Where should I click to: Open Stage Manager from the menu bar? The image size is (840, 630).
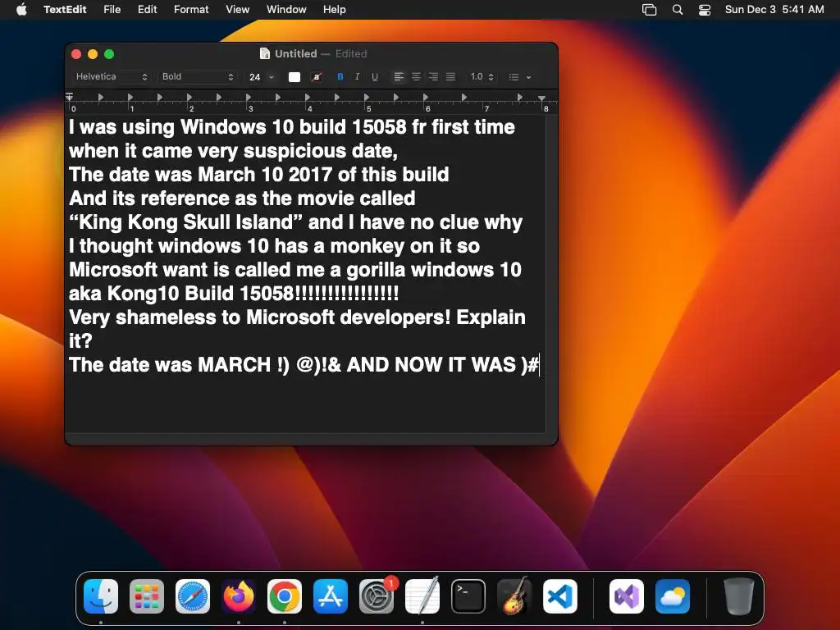(650, 10)
